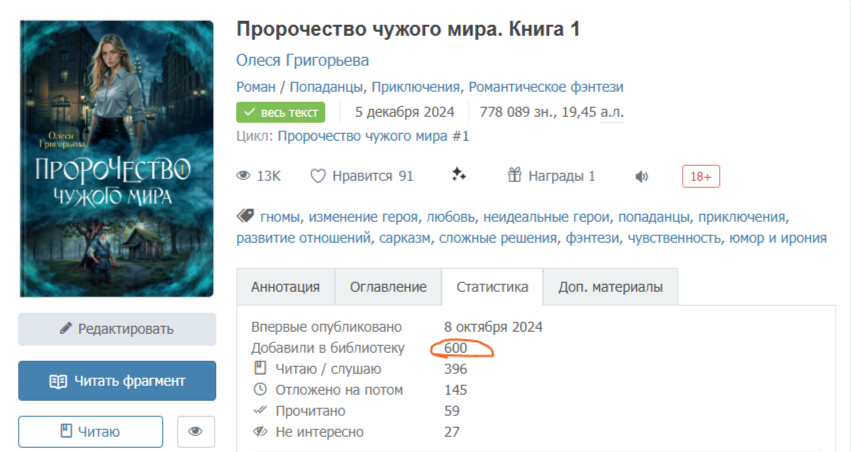The width and height of the screenshot is (851, 452).
Task: Switch to the Оглавление tab
Action: (x=388, y=287)
